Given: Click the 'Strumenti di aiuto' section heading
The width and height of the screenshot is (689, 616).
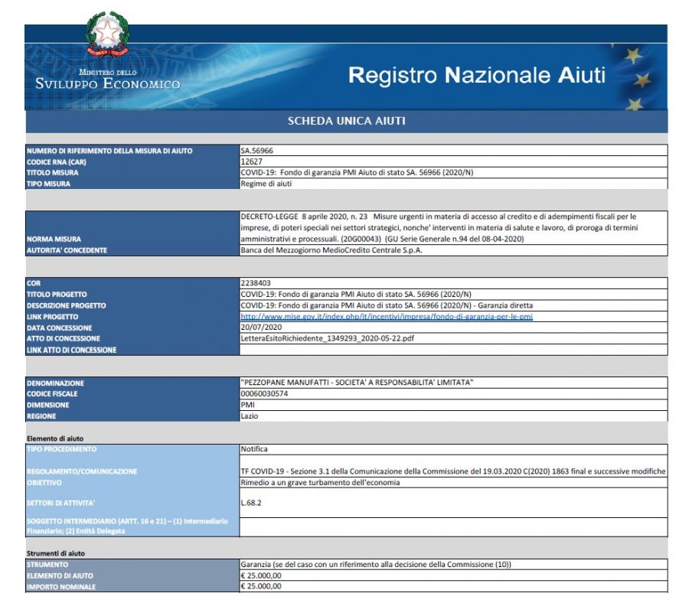Looking at the screenshot, I should click(x=56, y=553).
